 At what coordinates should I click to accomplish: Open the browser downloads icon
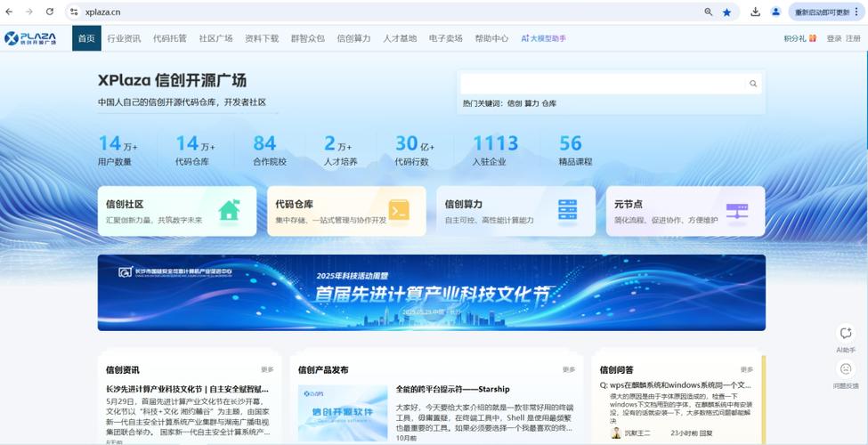coord(755,12)
